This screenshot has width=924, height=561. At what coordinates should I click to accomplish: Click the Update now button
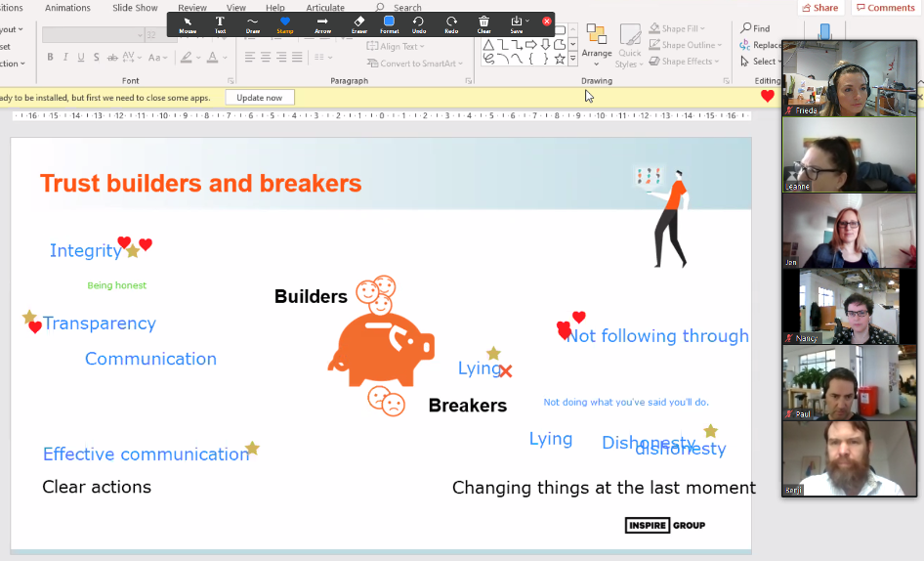(x=259, y=98)
